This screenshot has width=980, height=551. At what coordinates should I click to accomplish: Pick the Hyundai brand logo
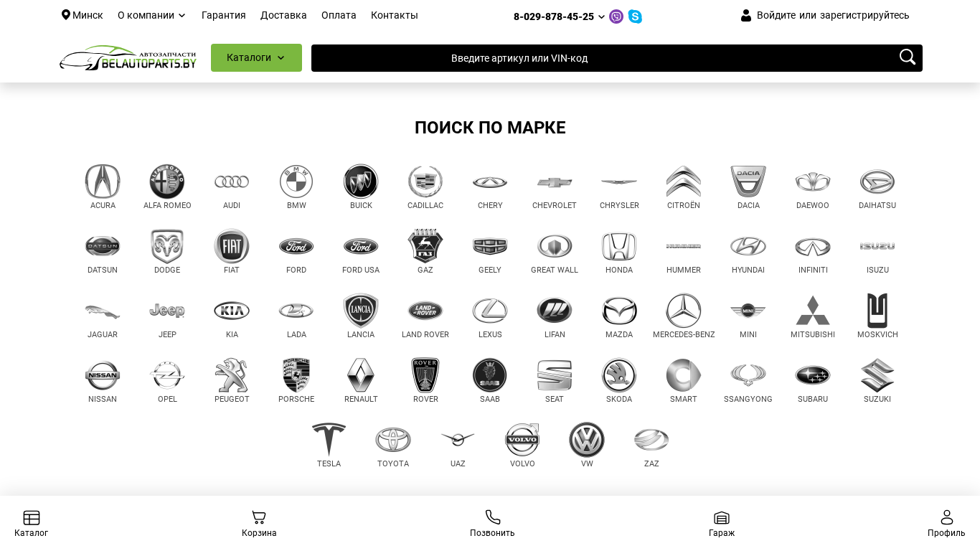click(x=748, y=246)
